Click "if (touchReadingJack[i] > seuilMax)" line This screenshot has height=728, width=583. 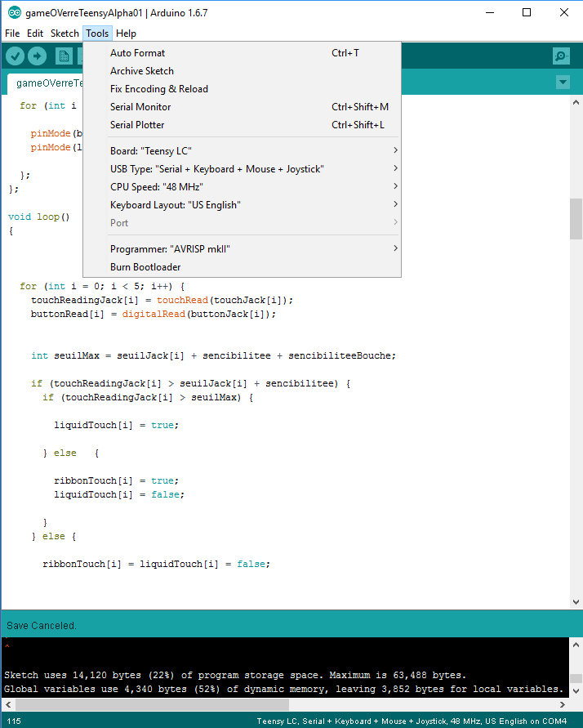[148, 397]
